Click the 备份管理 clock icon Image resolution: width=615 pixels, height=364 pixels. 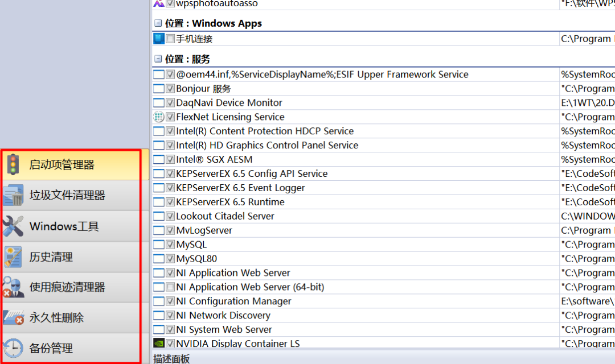click(x=13, y=348)
